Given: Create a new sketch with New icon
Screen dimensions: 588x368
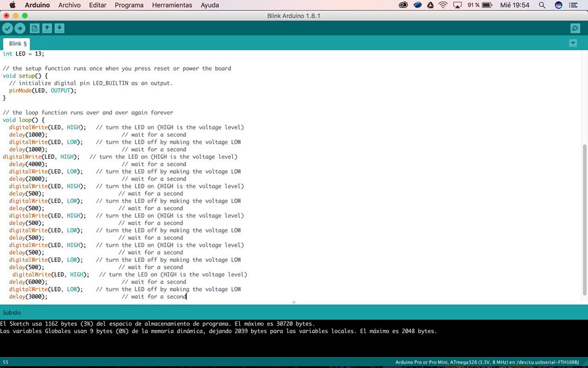Looking at the screenshot, I should 35,28.
